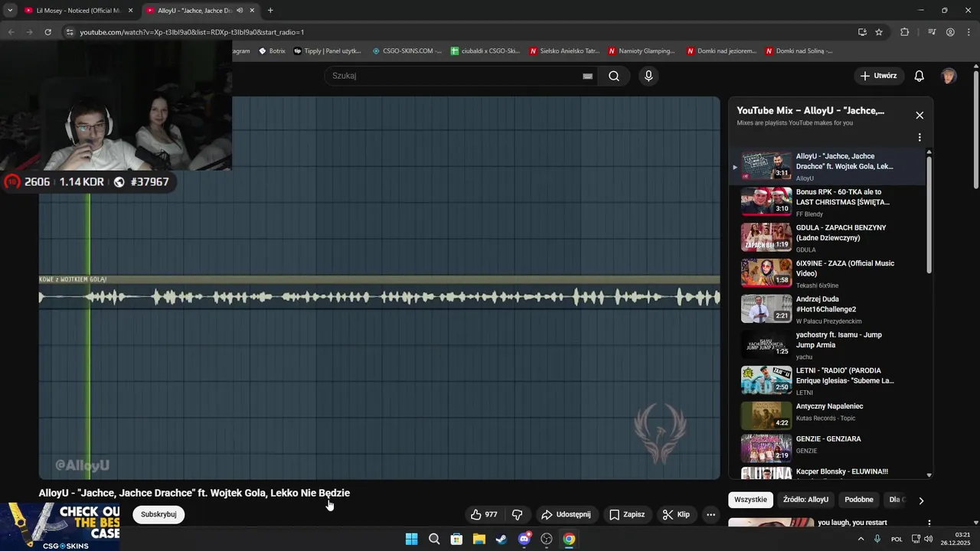Play Andrzej Duda #Hot16Challenge2 entry
This screenshot has height=551, width=980.
[x=827, y=309]
